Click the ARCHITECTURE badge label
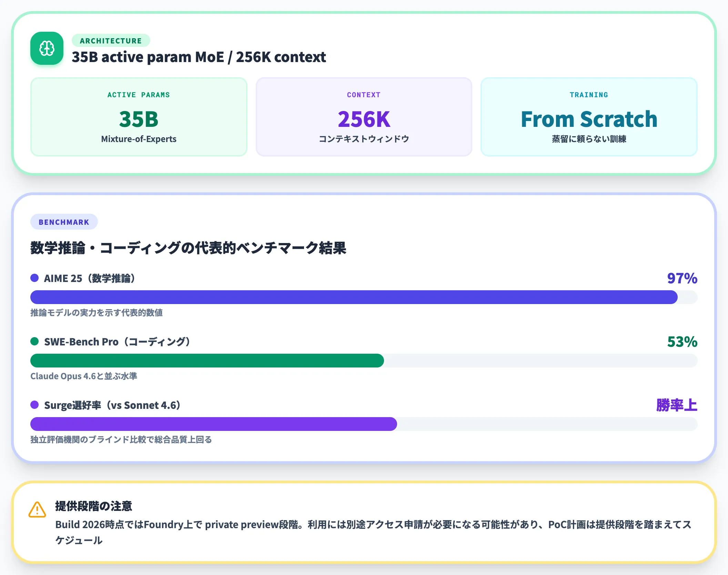Image resolution: width=728 pixels, height=575 pixels. click(x=111, y=41)
